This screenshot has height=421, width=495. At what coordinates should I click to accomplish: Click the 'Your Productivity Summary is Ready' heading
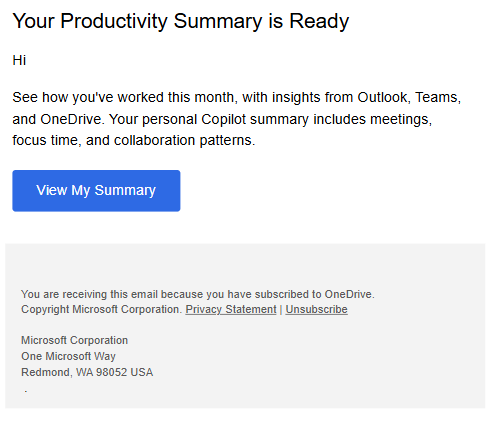click(x=181, y=21)
